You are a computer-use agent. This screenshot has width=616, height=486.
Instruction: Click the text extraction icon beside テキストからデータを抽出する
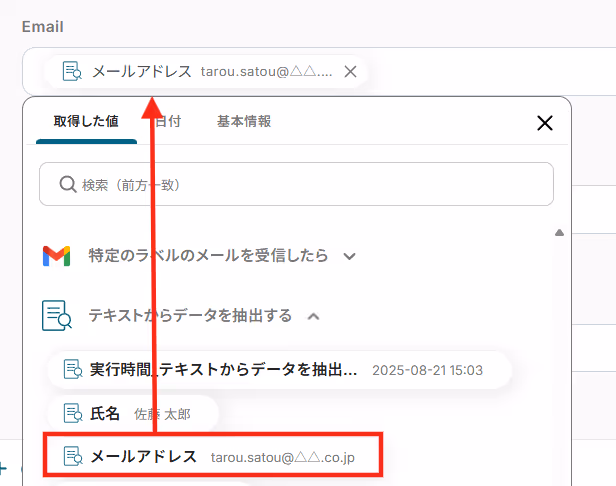point(57,315)
